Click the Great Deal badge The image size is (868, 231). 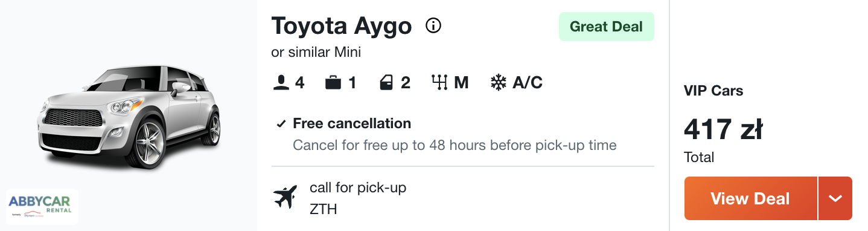(x=607, y=27)
